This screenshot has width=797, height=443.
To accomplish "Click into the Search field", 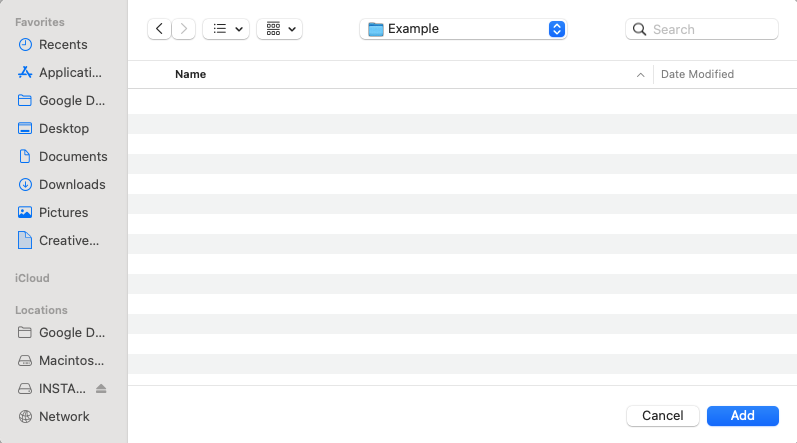I will pos(710,29).
